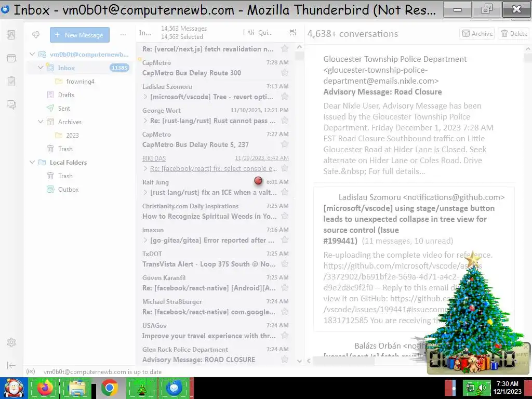
Task: Switch to Thunderbird taskbar button
Action: coord(175,388)
